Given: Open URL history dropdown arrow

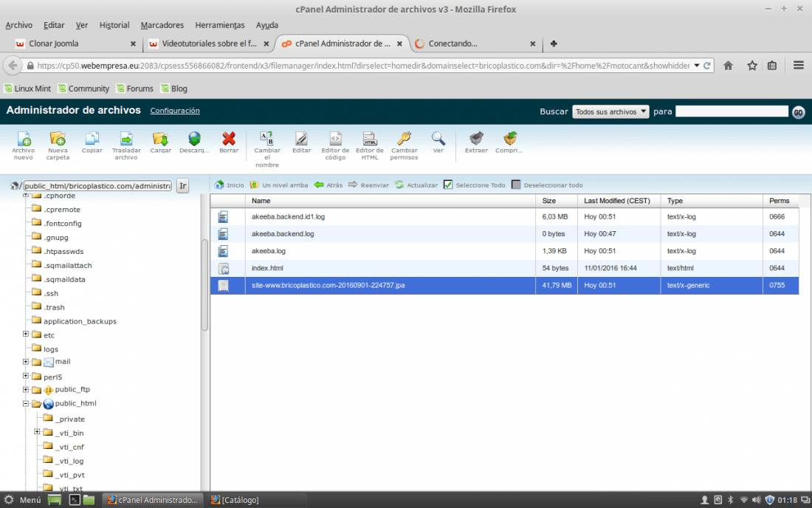Looking at the screenshot, I should click(697, 66).
